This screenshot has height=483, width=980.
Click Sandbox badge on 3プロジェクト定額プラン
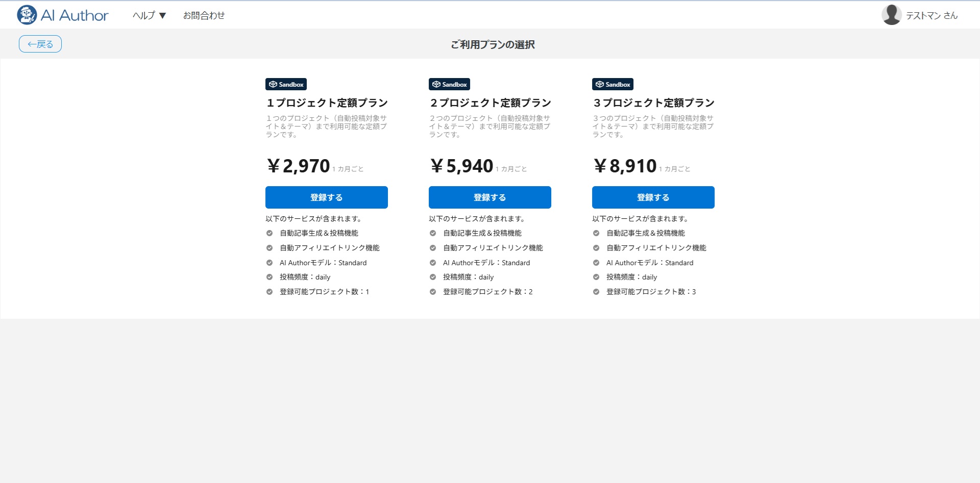point(612,84)
